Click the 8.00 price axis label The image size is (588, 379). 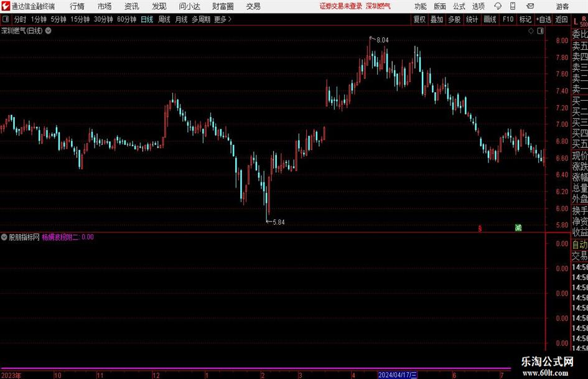click(562, 40)
